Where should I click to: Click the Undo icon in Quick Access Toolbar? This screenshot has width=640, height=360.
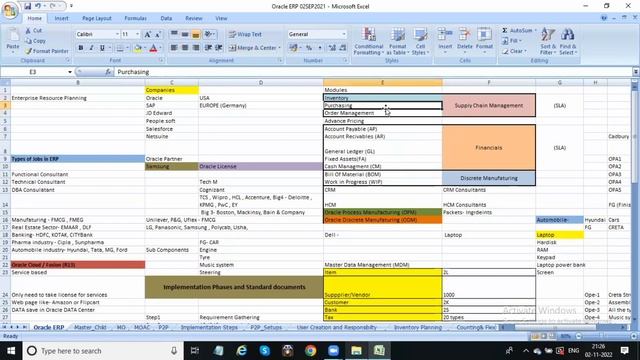pyautogui.click(x=38, y=6)
